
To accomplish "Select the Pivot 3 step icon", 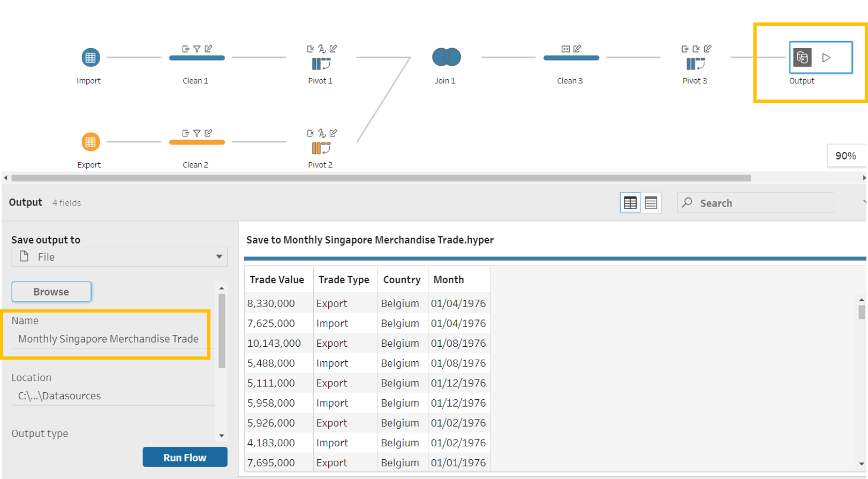I will [x=696, y=64].
